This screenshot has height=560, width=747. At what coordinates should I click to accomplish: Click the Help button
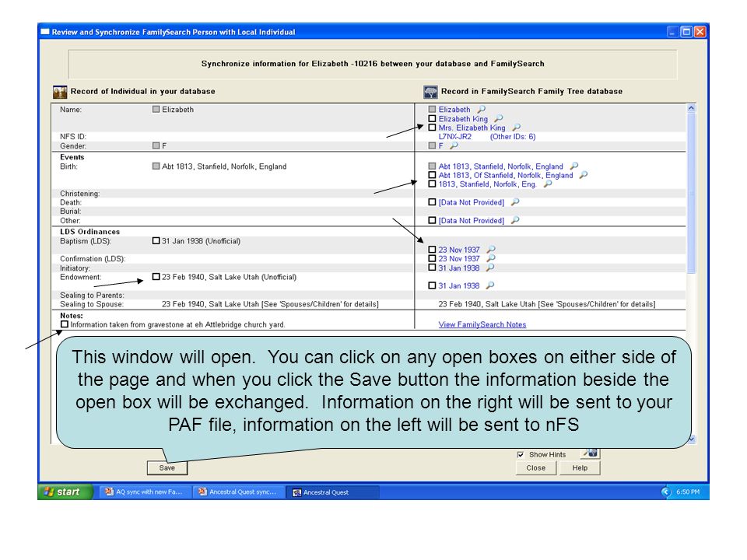[x=580, y=467]
